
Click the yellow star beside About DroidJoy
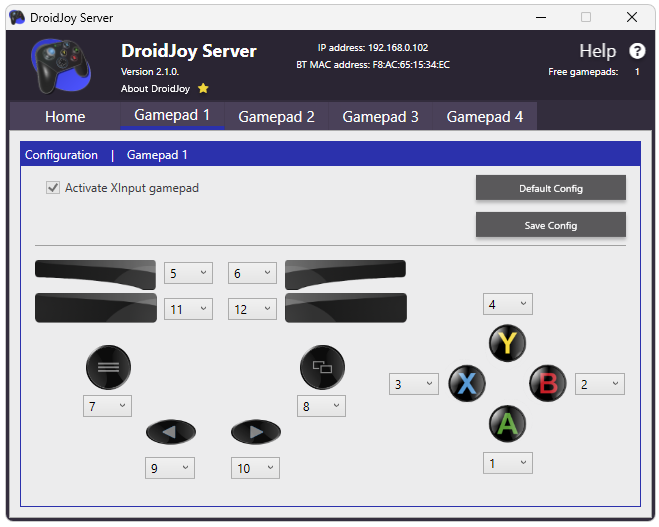tap(203, 88)
